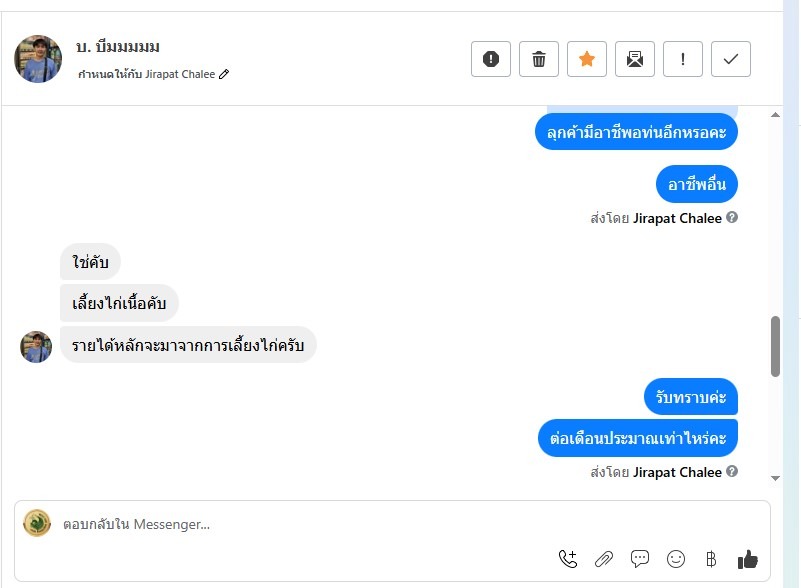
Task: Toggle the checkmark done button
Action: pos(731,59)
